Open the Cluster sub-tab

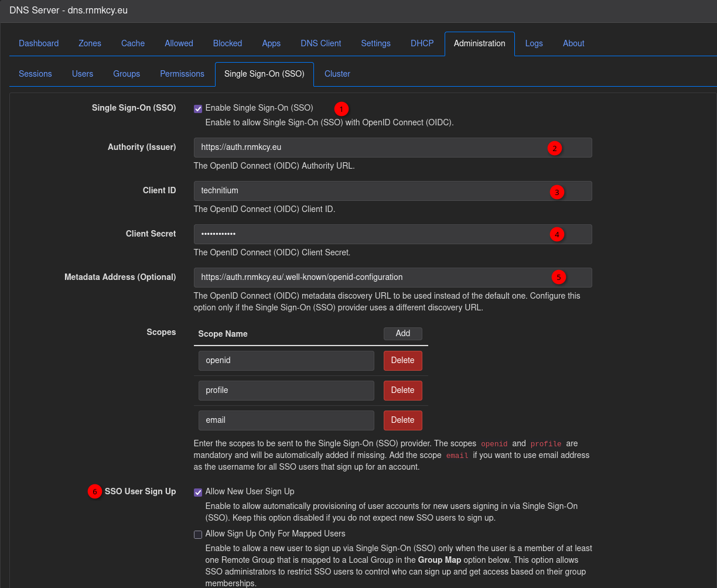[x=337, y=74]
